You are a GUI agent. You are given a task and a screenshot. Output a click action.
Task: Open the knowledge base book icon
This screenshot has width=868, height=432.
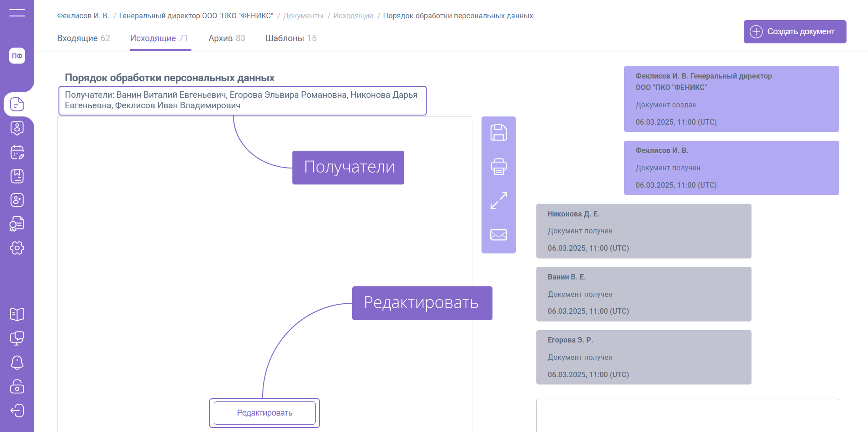coord(17,314)
